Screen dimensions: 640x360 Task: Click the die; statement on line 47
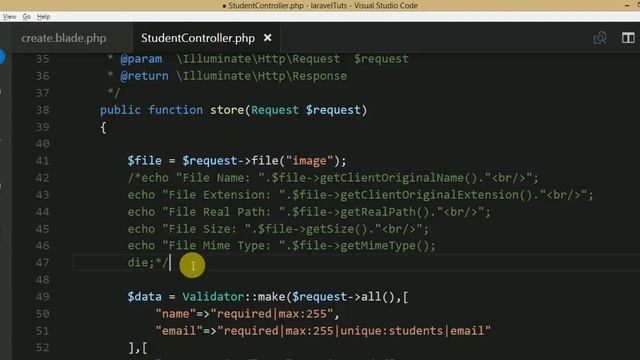coord(141,262)
